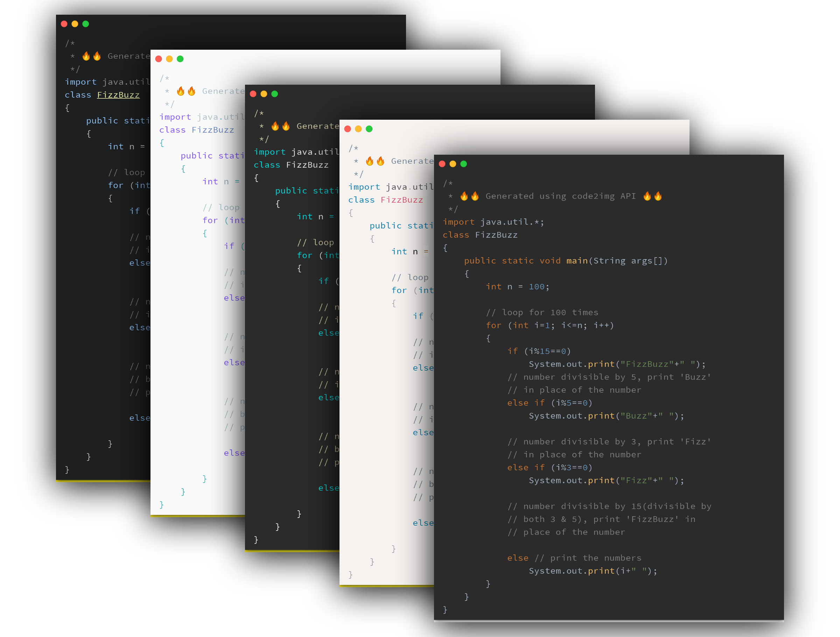
Task: Click green dot on the white second window
Action: 180,59
